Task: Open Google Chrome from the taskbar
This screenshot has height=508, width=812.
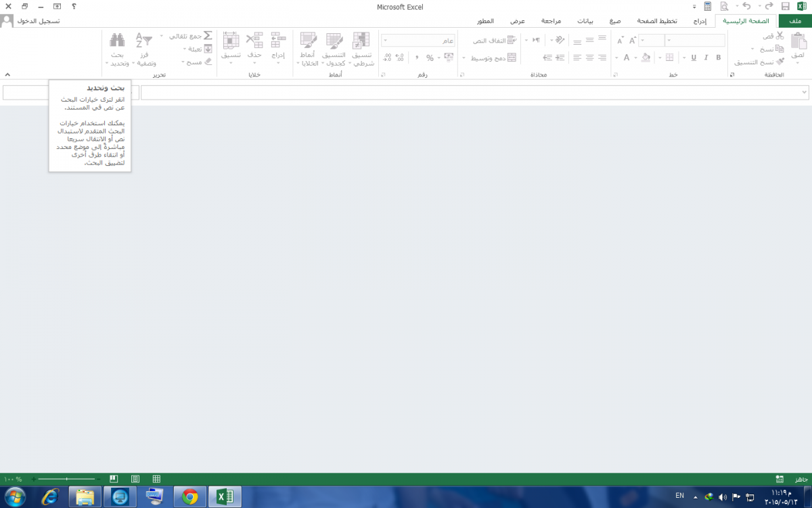Action: click(189, 497)
